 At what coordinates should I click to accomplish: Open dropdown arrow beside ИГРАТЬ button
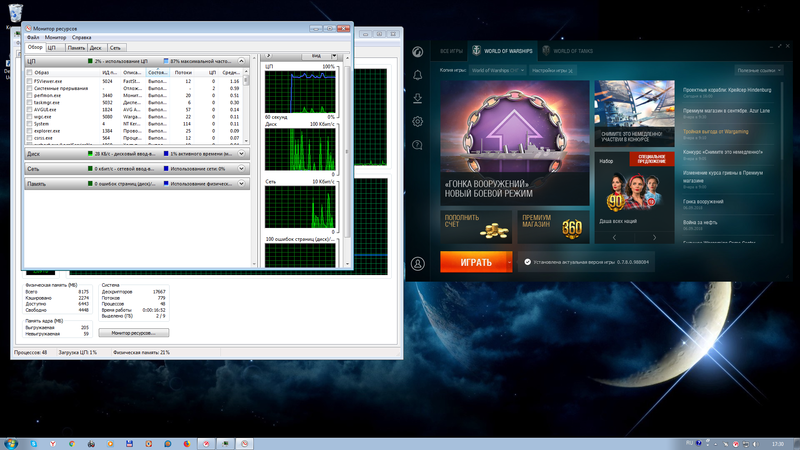pos(509,262)
